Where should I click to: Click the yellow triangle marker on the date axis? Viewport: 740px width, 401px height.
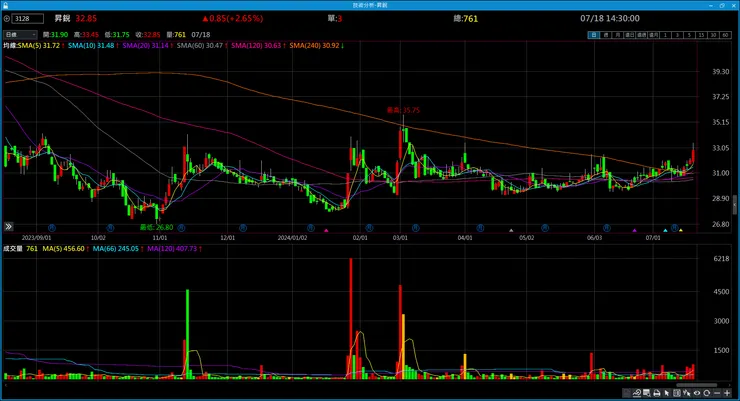tap(681, 230)
